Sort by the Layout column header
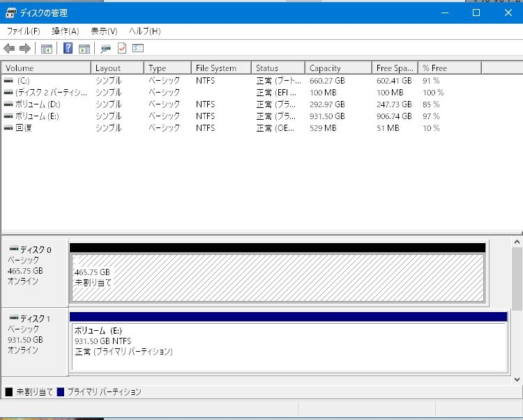The height and width of the screenshot is (420, 523). pos(117,68)
